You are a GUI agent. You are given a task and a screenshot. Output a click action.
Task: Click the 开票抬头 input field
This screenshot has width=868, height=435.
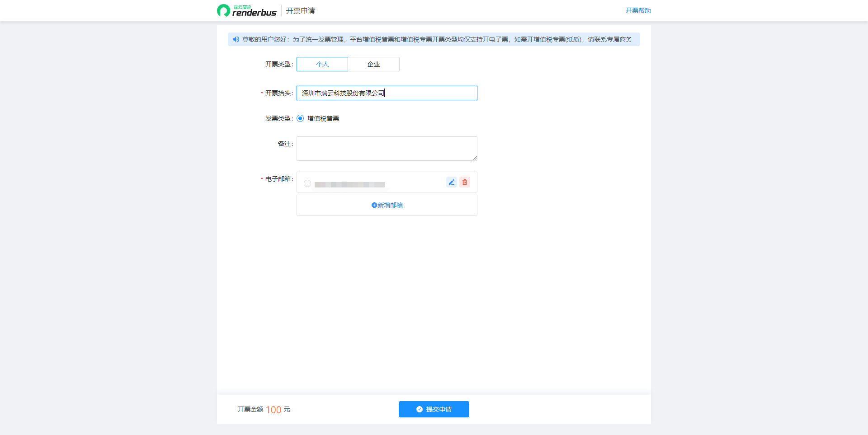pos(387,93)
